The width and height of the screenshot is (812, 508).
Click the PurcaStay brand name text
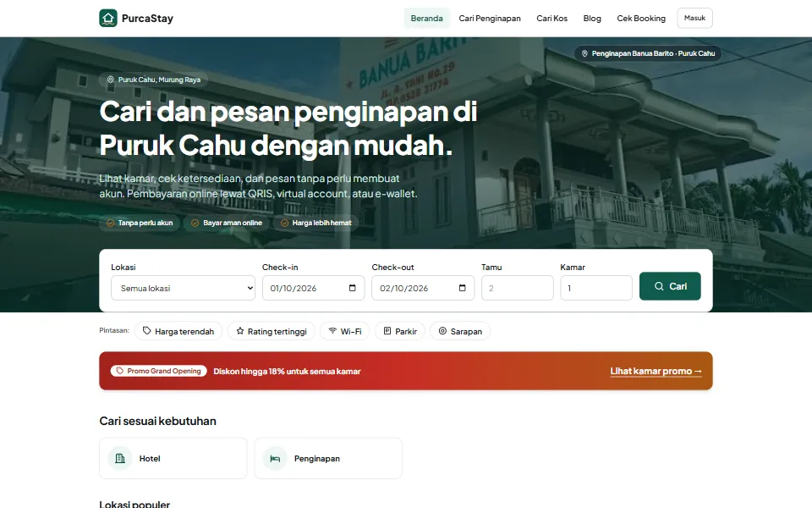[147, 18]
